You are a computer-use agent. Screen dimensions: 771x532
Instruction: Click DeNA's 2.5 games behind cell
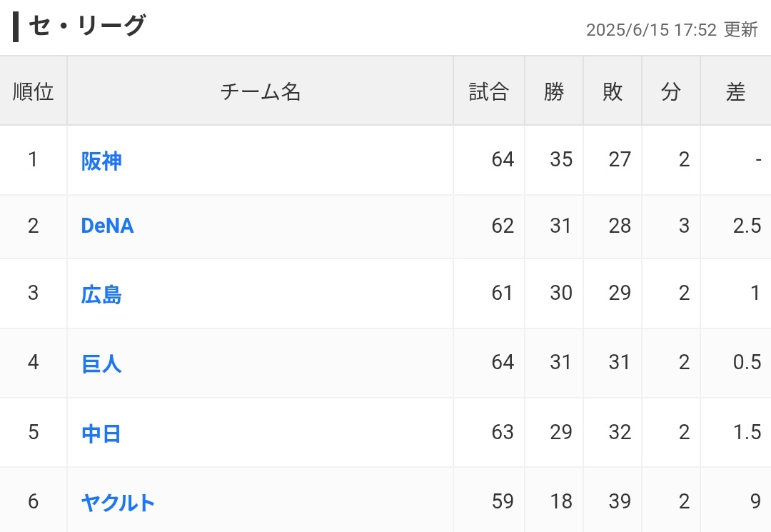(x=747, y=226)
